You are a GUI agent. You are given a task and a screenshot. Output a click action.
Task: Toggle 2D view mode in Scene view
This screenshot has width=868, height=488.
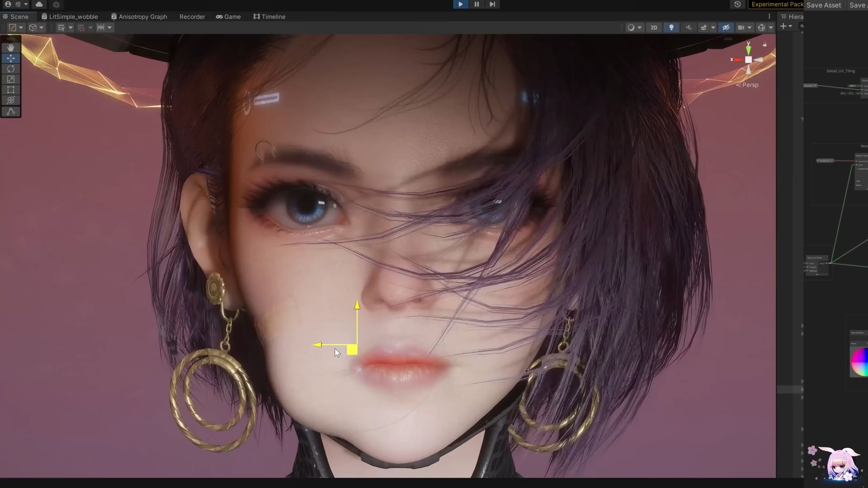(x=654, y=28)
